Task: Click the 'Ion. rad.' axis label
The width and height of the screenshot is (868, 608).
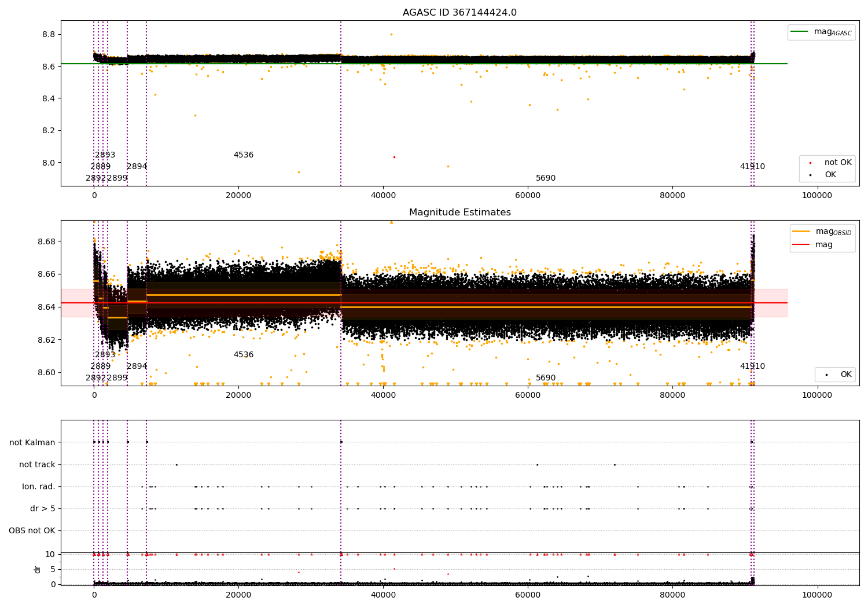Action: click(x=39, y=486)
